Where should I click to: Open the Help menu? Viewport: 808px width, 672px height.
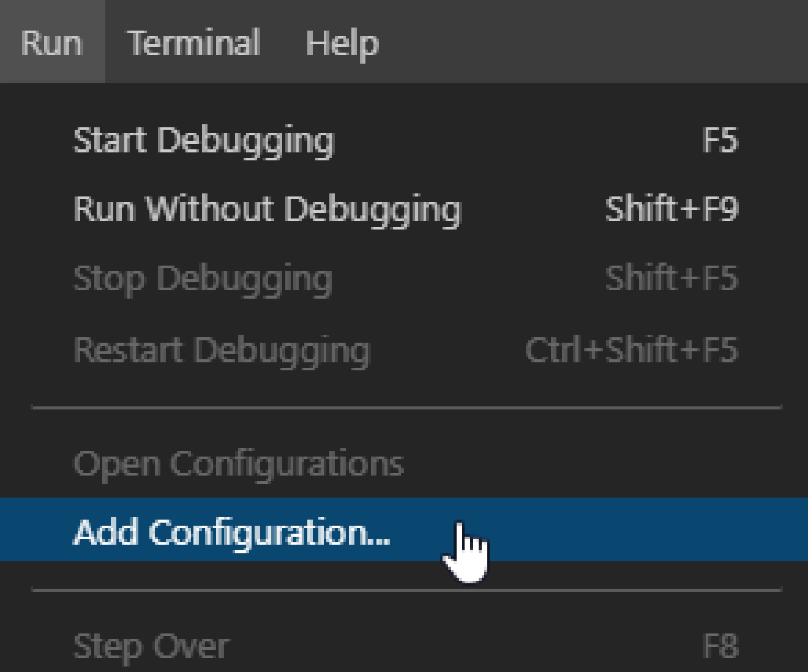click(x=342, y=42)
